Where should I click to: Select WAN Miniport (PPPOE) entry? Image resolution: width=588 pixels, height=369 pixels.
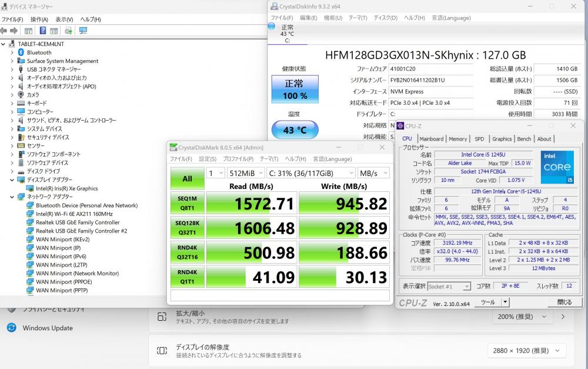(64, 282)
